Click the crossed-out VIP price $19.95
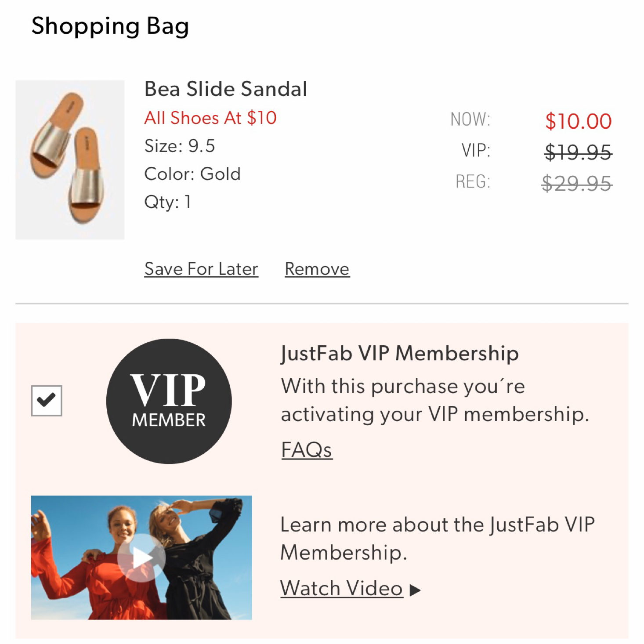 [578, 152]
